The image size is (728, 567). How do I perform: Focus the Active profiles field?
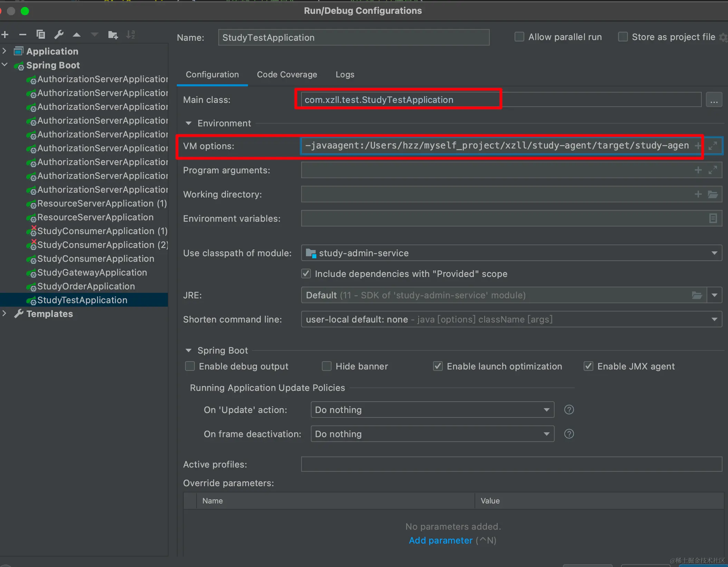[511, 464]
